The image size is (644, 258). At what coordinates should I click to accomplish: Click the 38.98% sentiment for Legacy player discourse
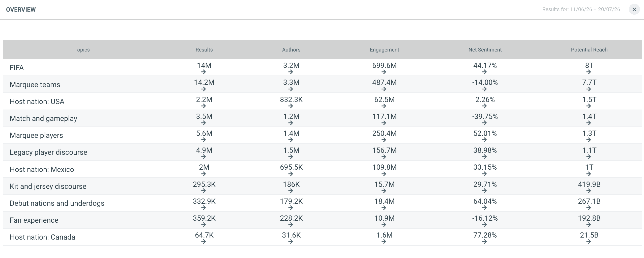(485, 150)
